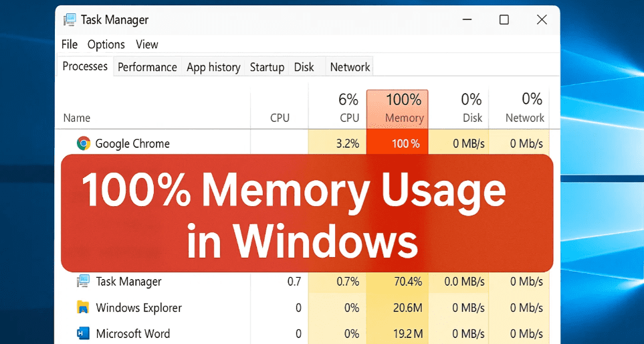Screen dimensions: 644x344
Task: Switch to the App history tab
Action: click(x=213, y=67)
